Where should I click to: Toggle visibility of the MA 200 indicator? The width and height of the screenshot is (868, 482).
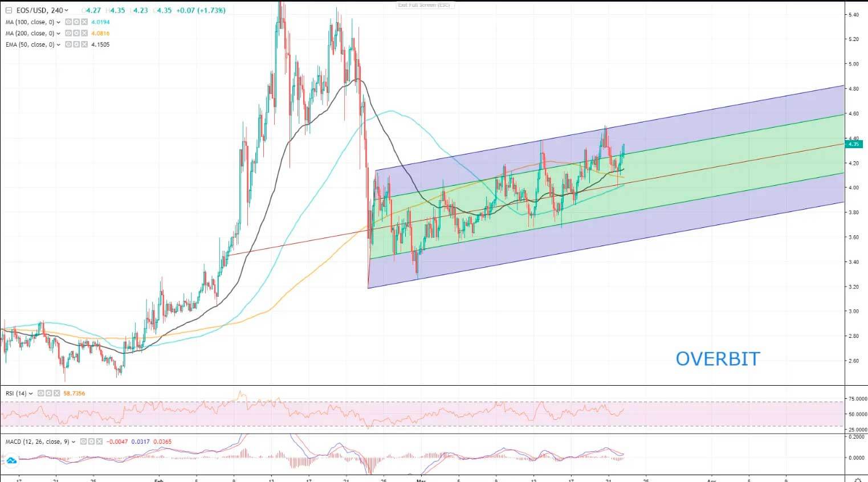pos(68,34)
